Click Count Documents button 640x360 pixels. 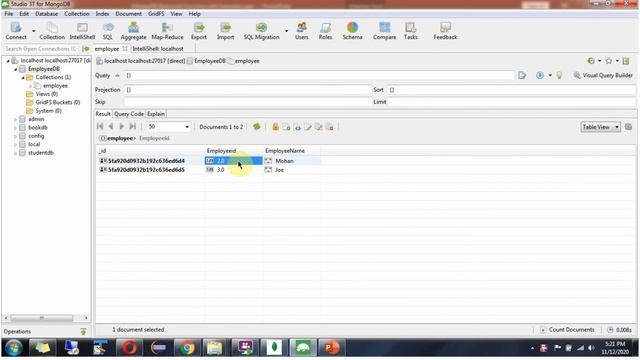tap(567, 329)
